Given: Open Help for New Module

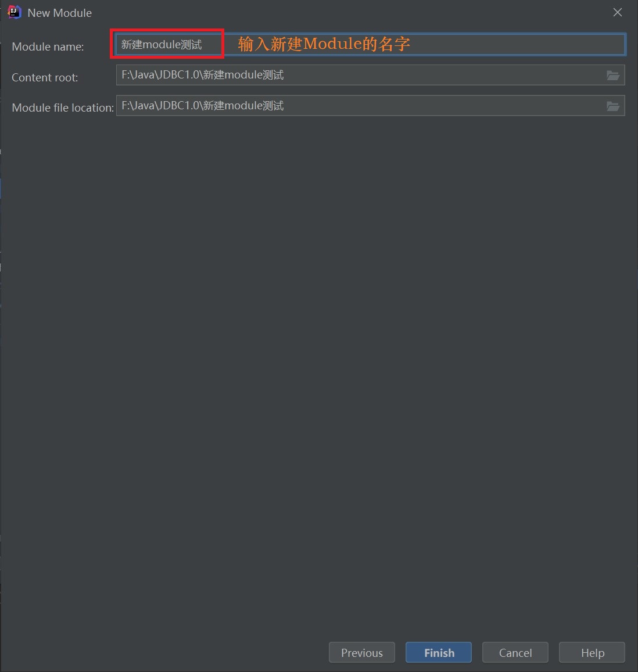Looking at the screenshot, I should [592, 653].
